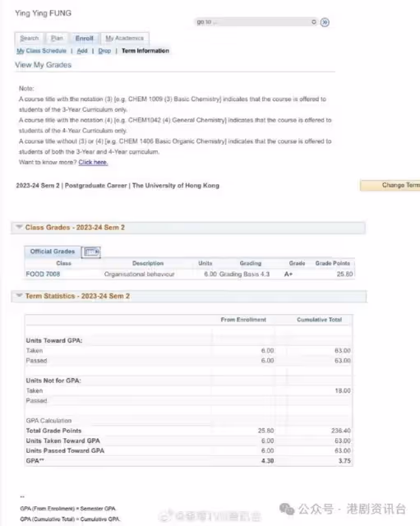Collapse the Class Grades 2023-24 Sem 2 section
This screenshot has width=420, height=526.
tap(19, 227)
